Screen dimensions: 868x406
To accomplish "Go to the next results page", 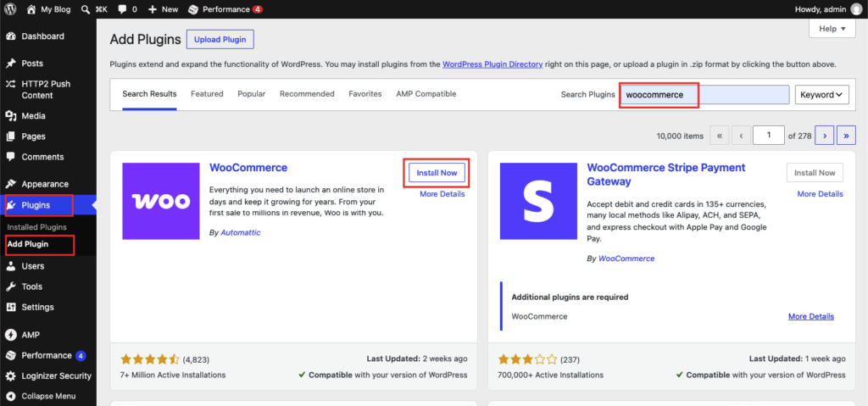I will 824,136.
